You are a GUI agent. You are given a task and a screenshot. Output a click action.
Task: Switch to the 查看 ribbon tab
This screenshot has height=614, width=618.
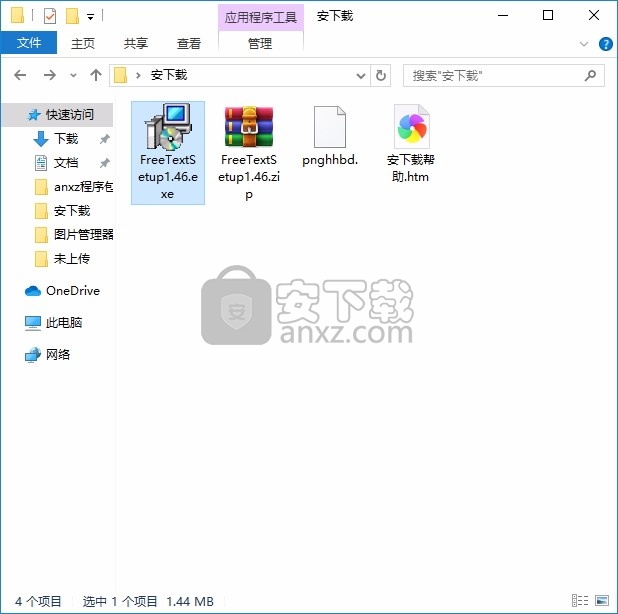(188, 44)
